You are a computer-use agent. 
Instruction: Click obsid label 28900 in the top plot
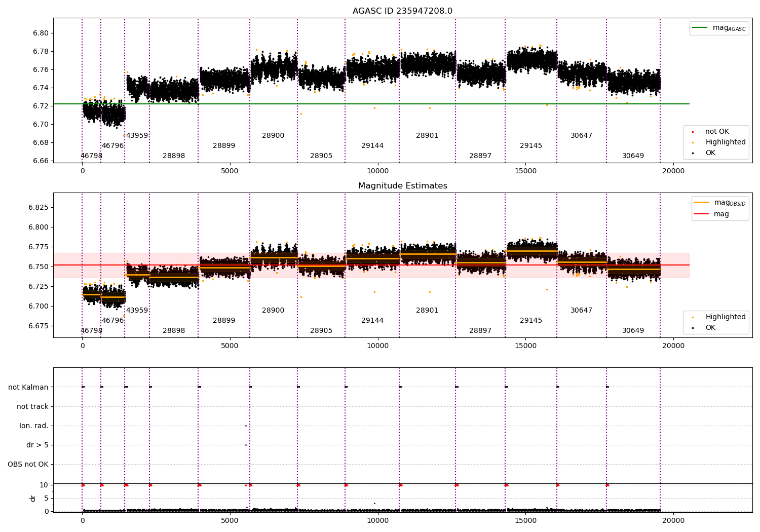[273, 136]
